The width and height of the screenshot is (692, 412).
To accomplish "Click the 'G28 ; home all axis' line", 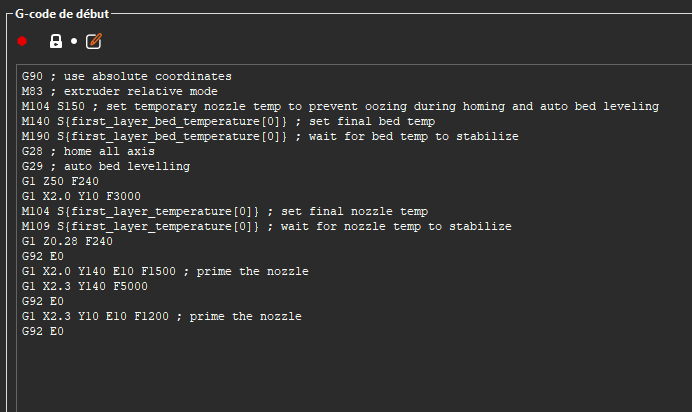I will (88, 151).
